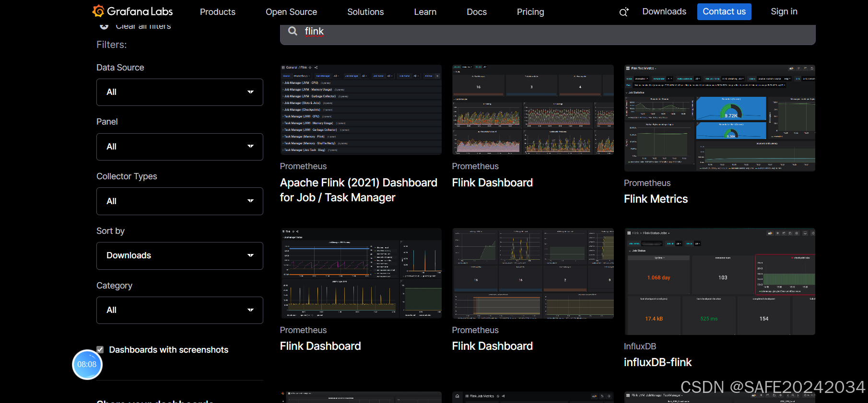The width and height of the screenshot is (868, 403).
Task: Click Sign in
Action: (784, 12)
